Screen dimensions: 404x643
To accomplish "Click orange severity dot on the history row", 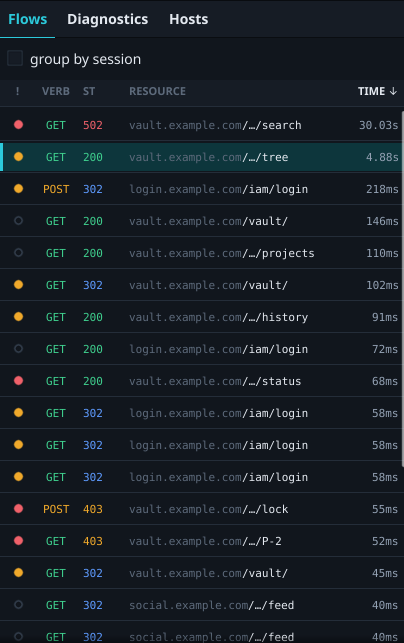I will pos(18,317).
